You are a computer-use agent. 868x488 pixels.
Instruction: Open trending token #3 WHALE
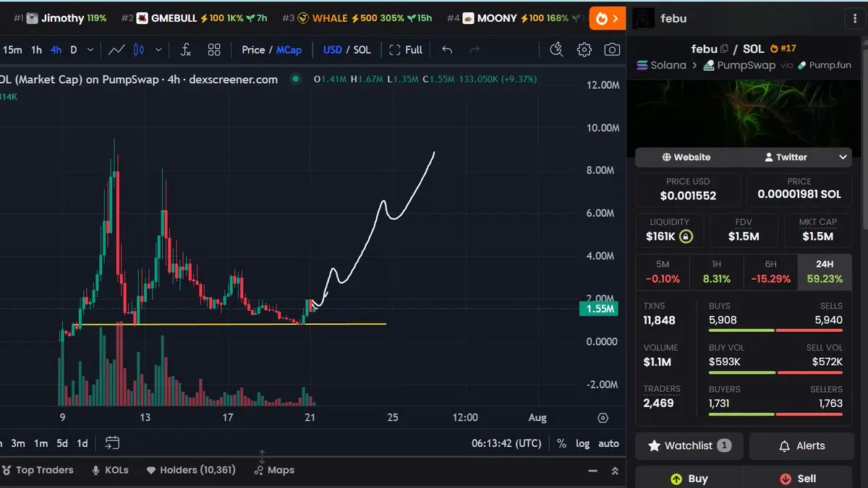click(357, 18)
